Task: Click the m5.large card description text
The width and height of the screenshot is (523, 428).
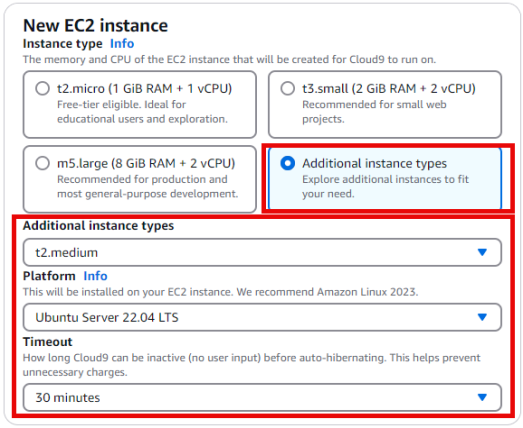Action: click(148, 186)
